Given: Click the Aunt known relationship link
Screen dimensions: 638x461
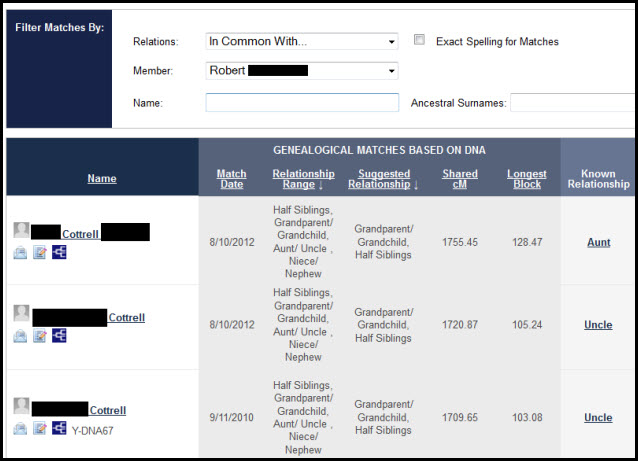Looking at the screenshot, I should point(598,242).
